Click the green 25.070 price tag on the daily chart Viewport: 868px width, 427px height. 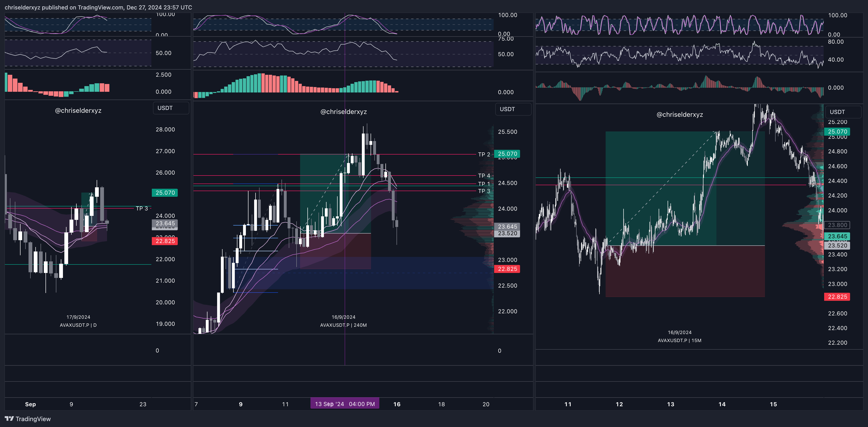pyautogui.click(x=165, y=193)
